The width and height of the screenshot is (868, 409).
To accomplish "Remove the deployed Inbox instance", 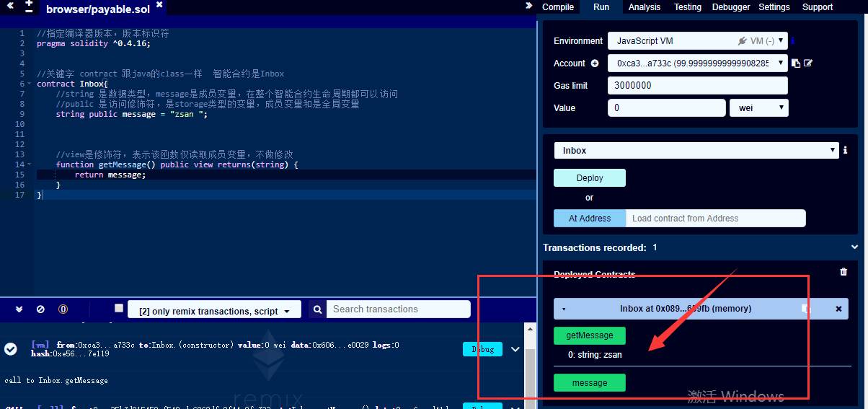I will pos(838,309).
